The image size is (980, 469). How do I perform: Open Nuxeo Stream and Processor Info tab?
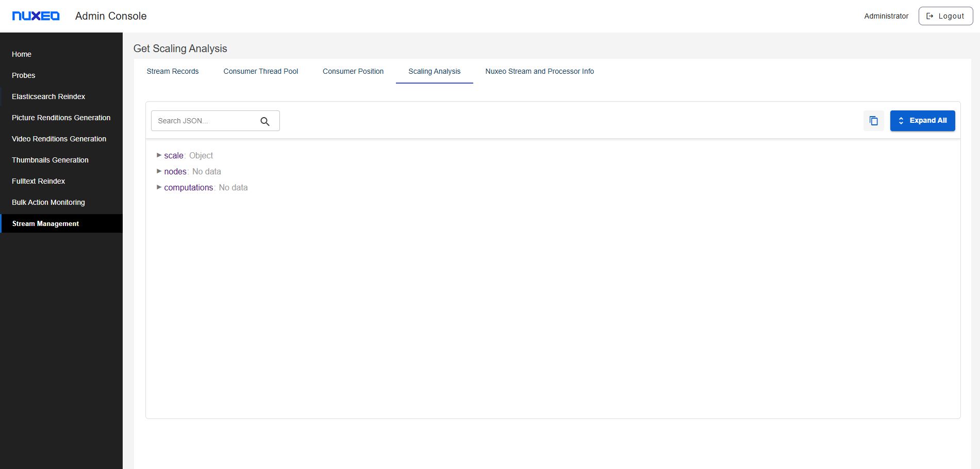[x=539, y=71]
